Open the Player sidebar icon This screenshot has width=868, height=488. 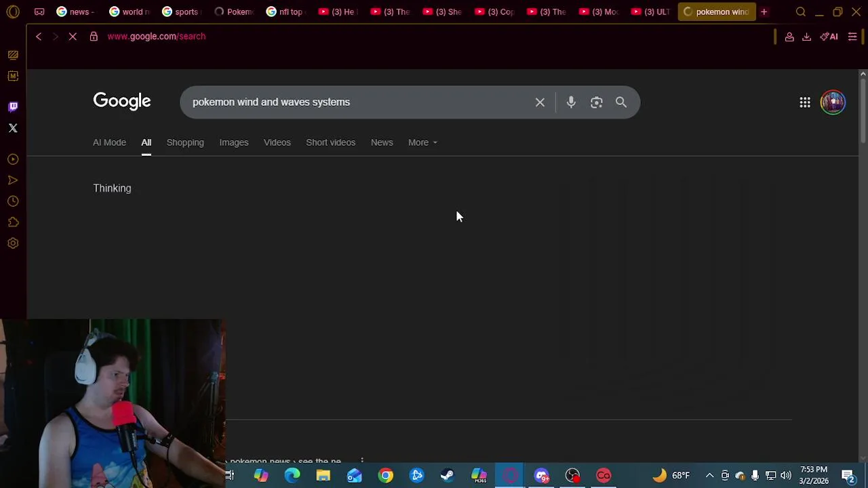tap(13, 159)
